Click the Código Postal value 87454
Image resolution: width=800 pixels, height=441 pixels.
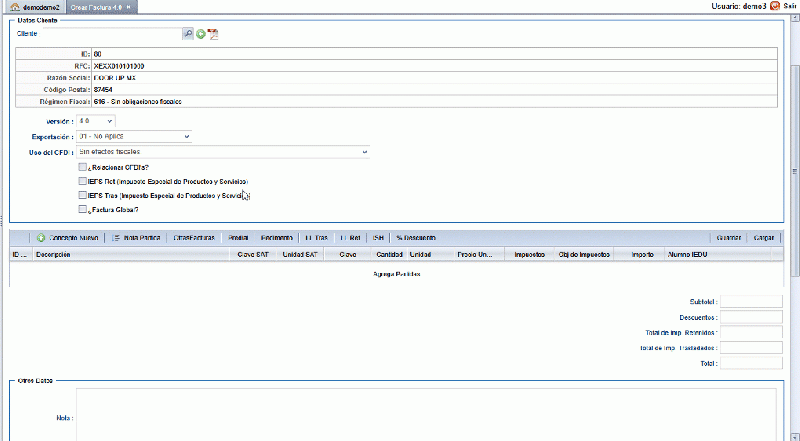103,90
